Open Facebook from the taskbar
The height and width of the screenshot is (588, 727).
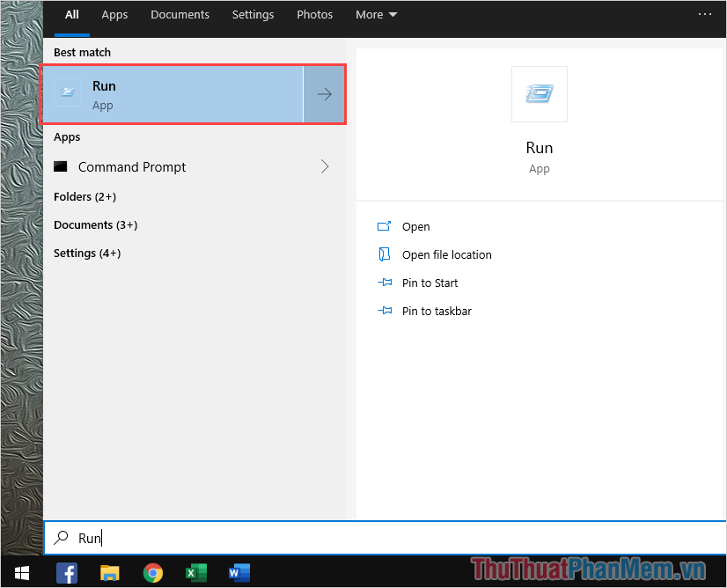66,573
